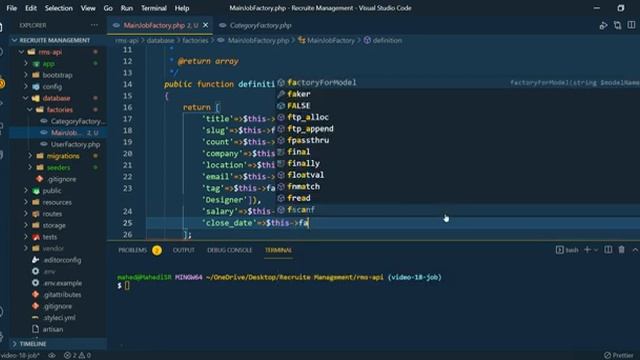Switch to the DEBUG CONSOLE tab
The width and height of the screenshot is (640, 360).
[x=229, y=250]
